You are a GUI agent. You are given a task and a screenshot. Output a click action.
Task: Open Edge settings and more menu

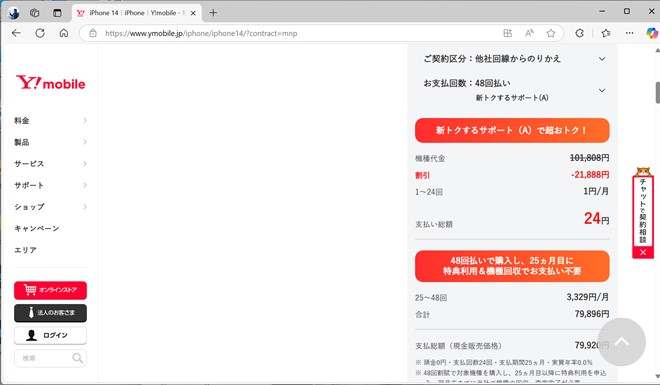click(629, 33)
